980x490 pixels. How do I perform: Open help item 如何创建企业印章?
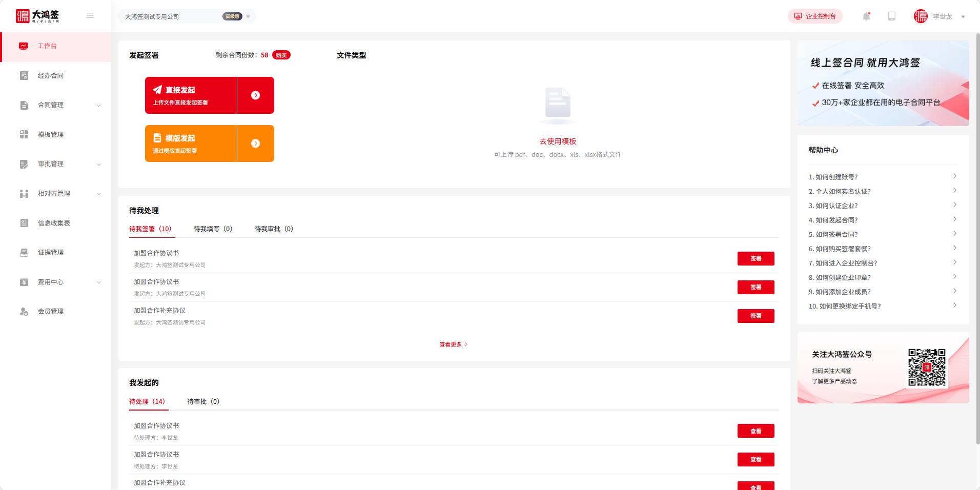(x=840, y=278)
